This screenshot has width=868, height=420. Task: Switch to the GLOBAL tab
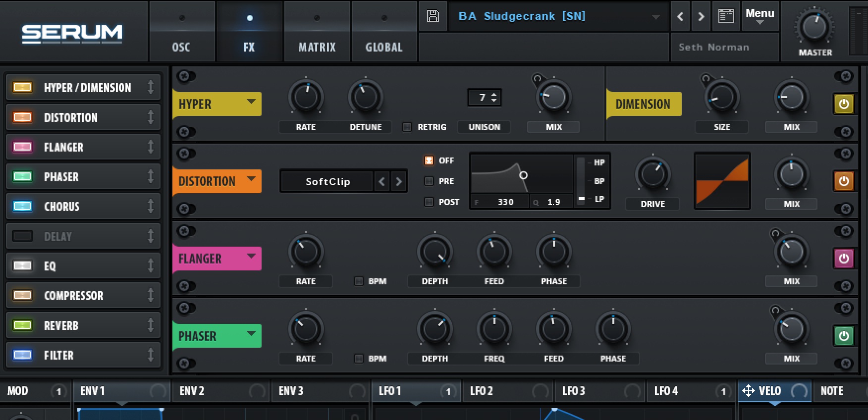point(384,32)
